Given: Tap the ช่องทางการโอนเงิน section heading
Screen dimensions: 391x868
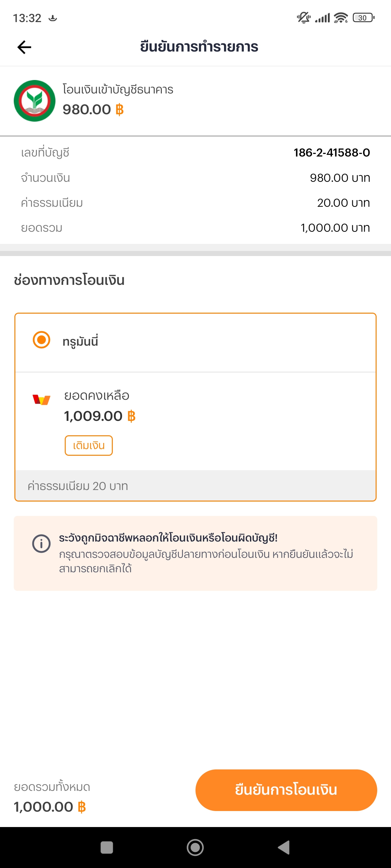Looking at the screenshot, I should pos(69,280).
